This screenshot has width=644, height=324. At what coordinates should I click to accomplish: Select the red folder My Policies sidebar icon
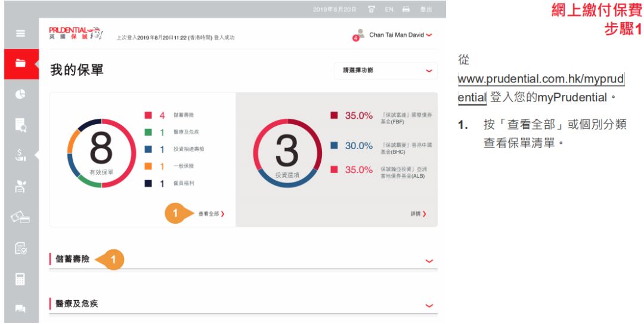20,63
